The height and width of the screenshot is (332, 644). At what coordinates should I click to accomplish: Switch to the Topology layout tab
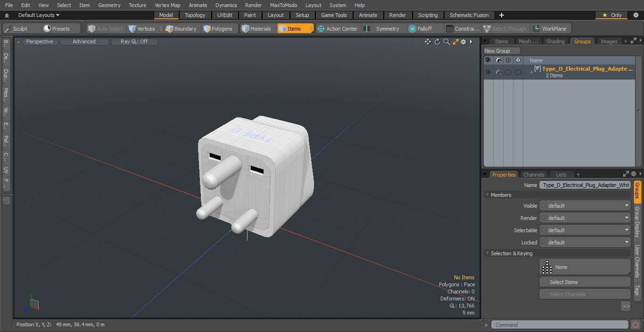[x=195, y=15]
